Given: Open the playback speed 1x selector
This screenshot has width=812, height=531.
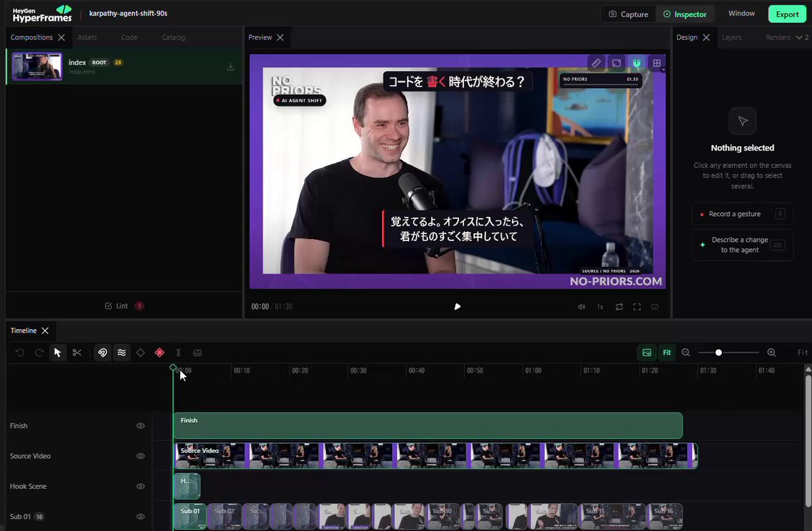Looking at the screenshot, I should point(600,307).
